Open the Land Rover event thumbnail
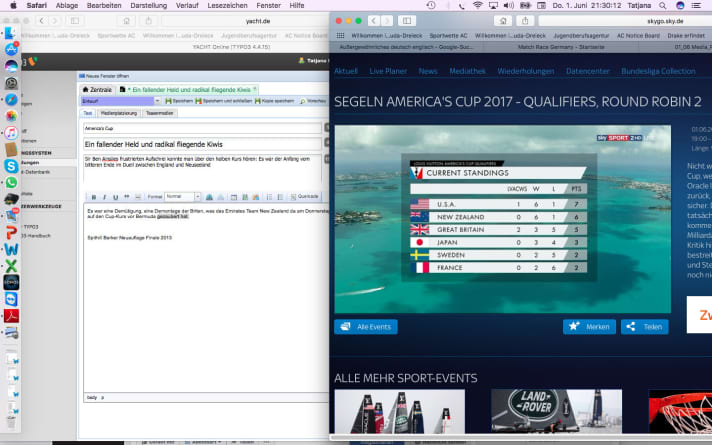This screenshot has width=712, height=445. tap(556, 411)
